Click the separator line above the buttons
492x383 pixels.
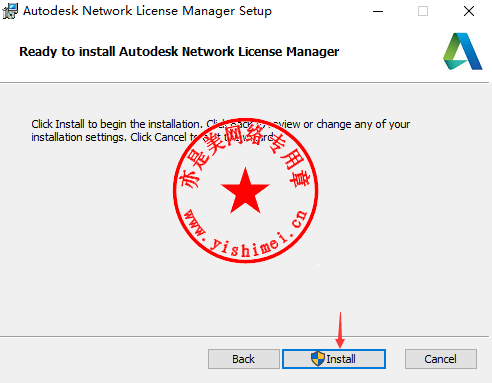tap(244, 336)
